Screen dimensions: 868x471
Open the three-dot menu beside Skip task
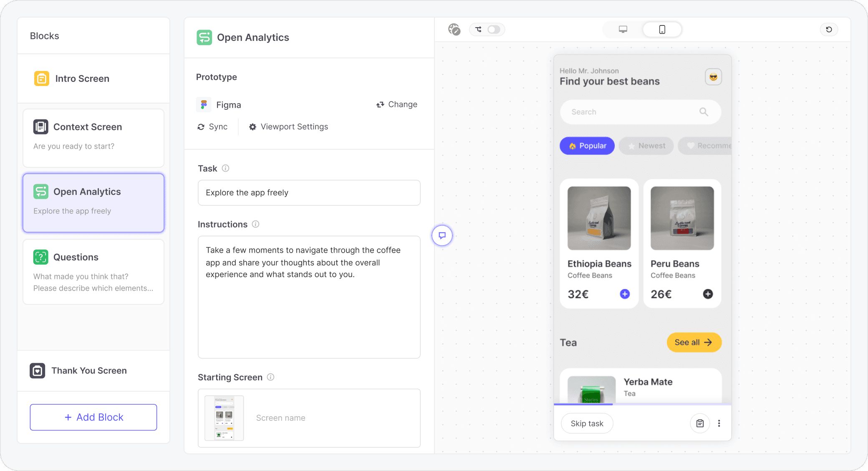coord(719,423)
